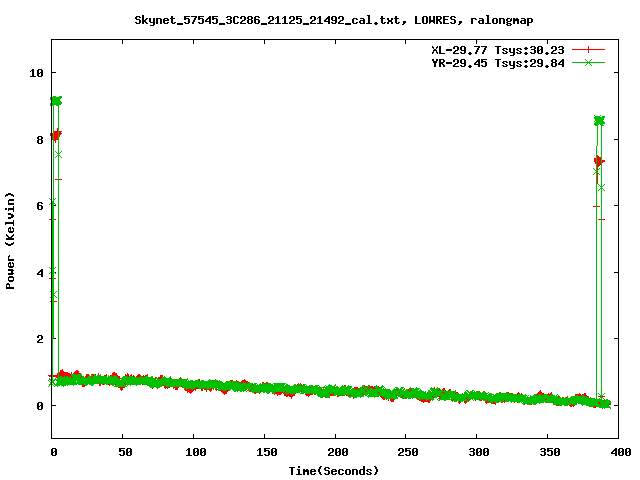640x480 pixels.
Task: Click x-axis tick label 300
Action: tap(479, 452)
